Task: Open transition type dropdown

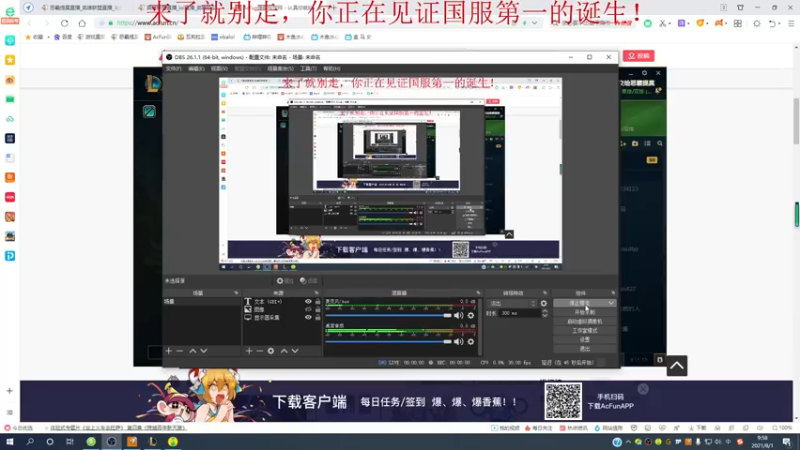Action: click(x=512, y=304)
